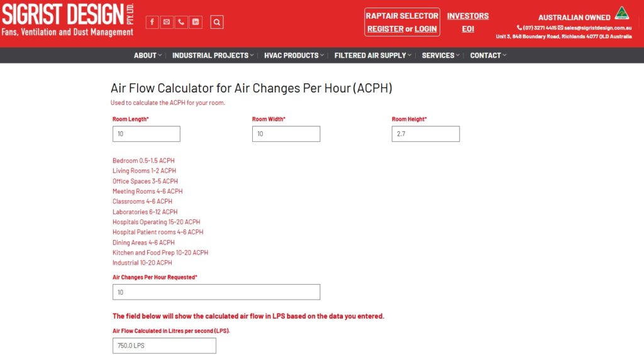Screen dimensions: 644x355
Task: Focus the Room Width input field
Action: [x=286, y=134]
